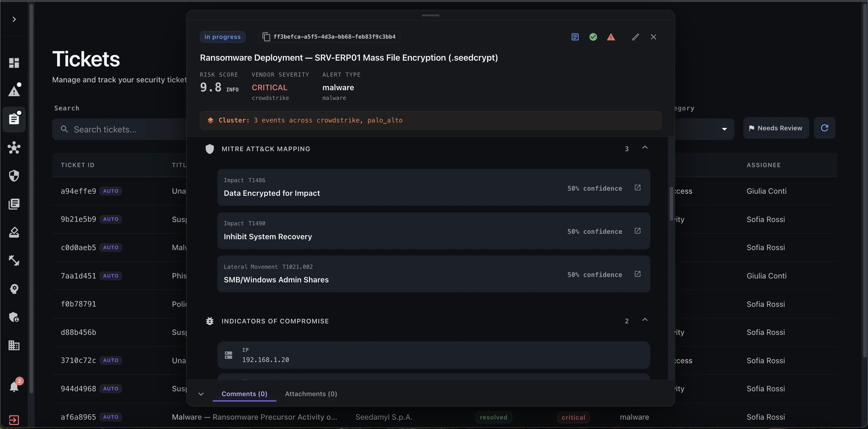Collapse the MITRE ATT&CK Mapping section
The image size is (868, 429).
pyautogui.click(x=645, y=148)
